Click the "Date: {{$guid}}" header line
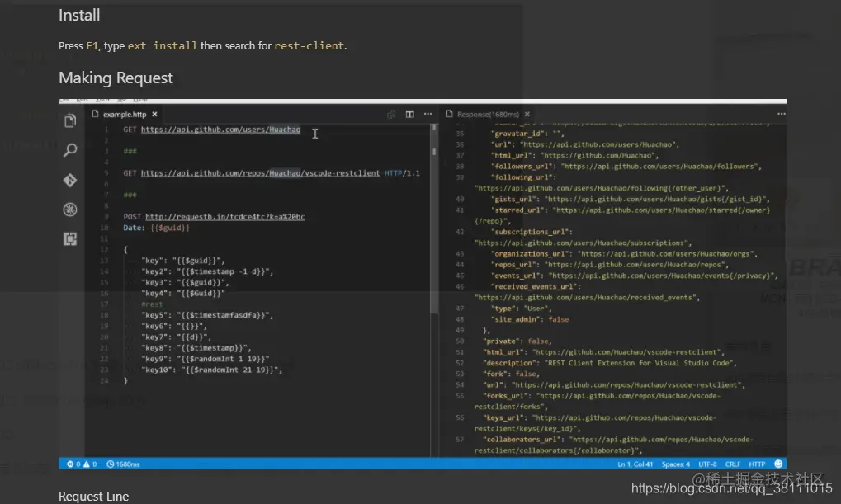Viewport: 841px width, 504px height. pyautogui.click(x=156, y=228)
